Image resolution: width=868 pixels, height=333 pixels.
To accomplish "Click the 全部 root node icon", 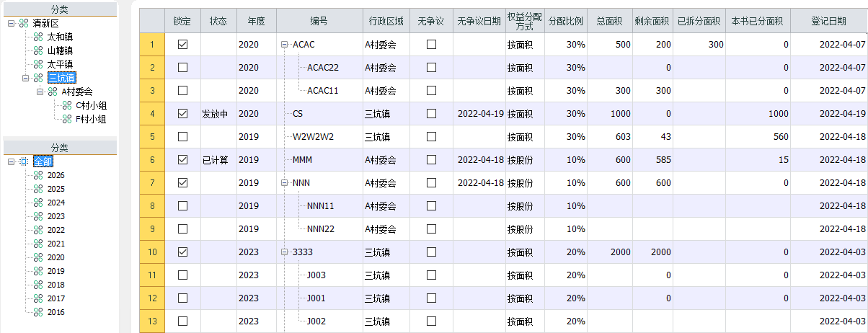I will [x=24, y=161].
